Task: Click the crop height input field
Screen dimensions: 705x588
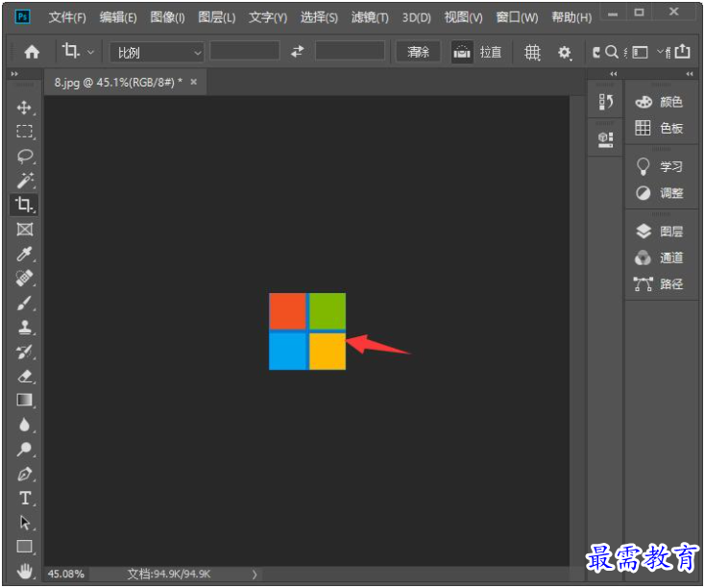Action: click(x=350, y=51)
